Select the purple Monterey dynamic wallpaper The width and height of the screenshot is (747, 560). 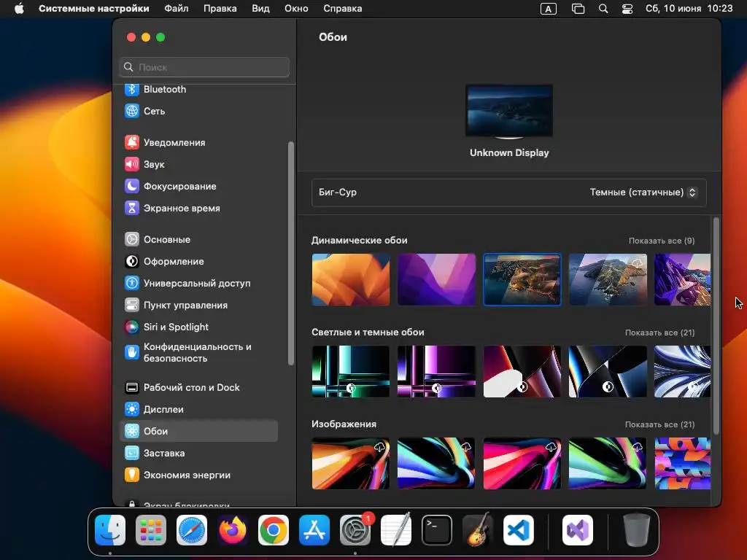click(436, 279)
